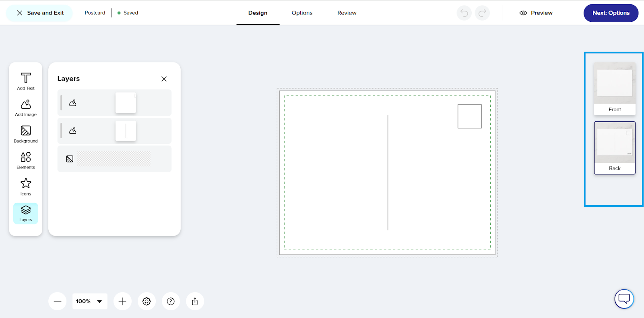The width and height of the screenshot is (644, 318).
Task: Open the Icons star panel
Action: coord(26,187)
